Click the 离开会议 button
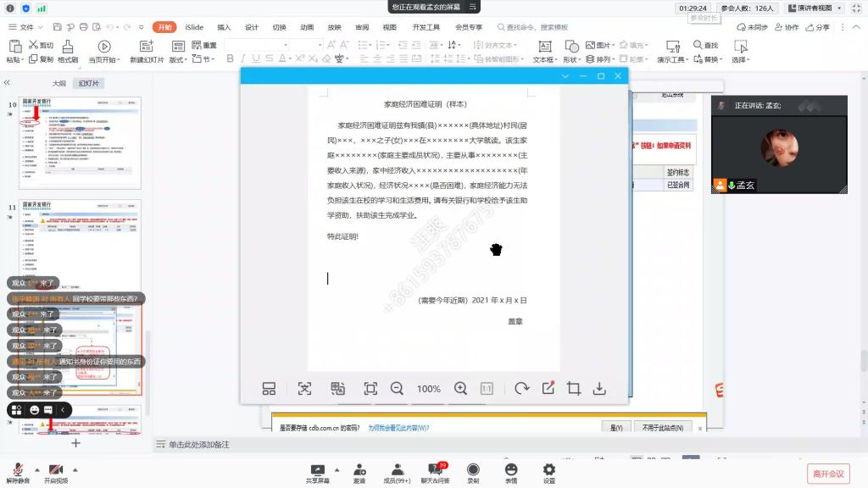This screenshot has width=868, height=488. point(827,474)
